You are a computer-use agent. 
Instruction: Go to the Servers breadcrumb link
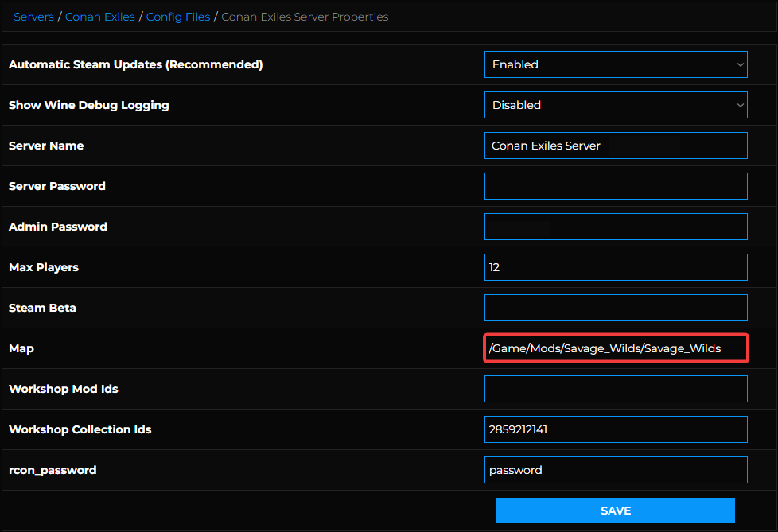pos(33,17)
